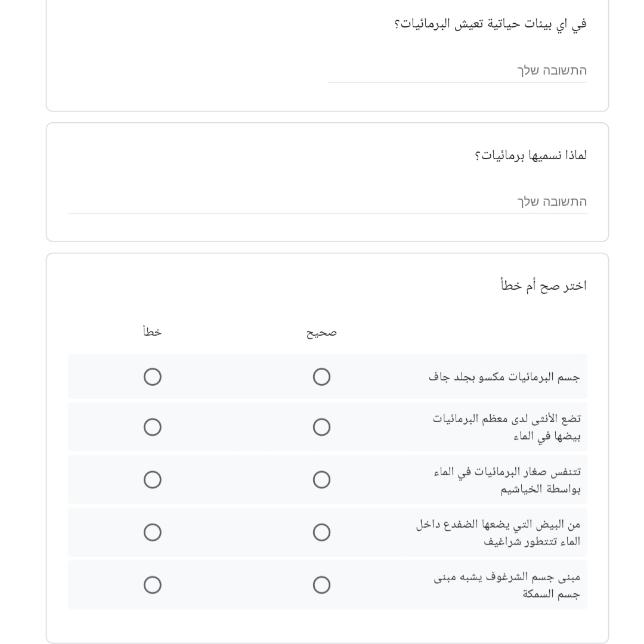Click statement text مبنى جسم الشرغوف يشبه السمكة
The image size is (644, 644).
click(507, 586)
